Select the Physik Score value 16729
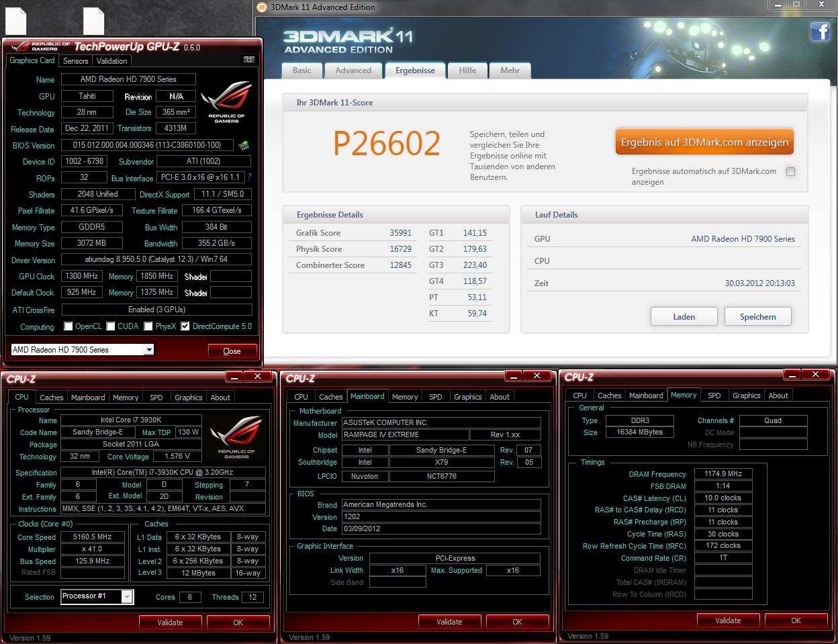Image resolution: width=838 pixels, height=644 pixels. pos(400,249)
